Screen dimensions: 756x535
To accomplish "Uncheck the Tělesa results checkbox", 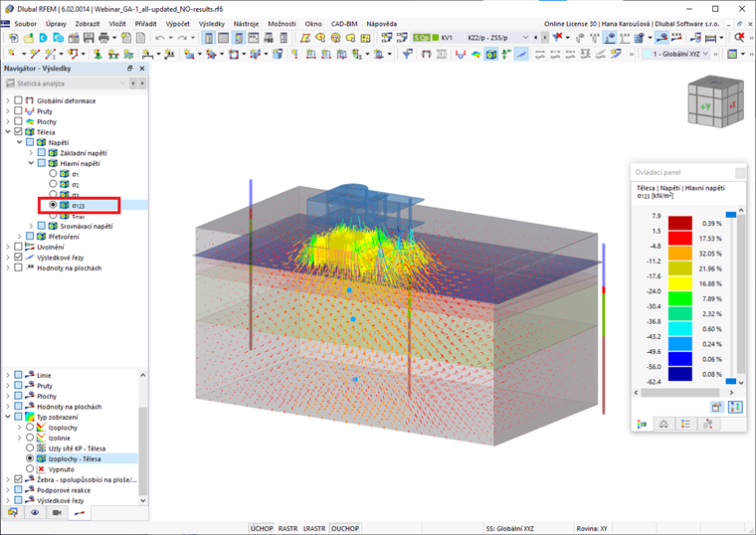I will tap(18, 131).
